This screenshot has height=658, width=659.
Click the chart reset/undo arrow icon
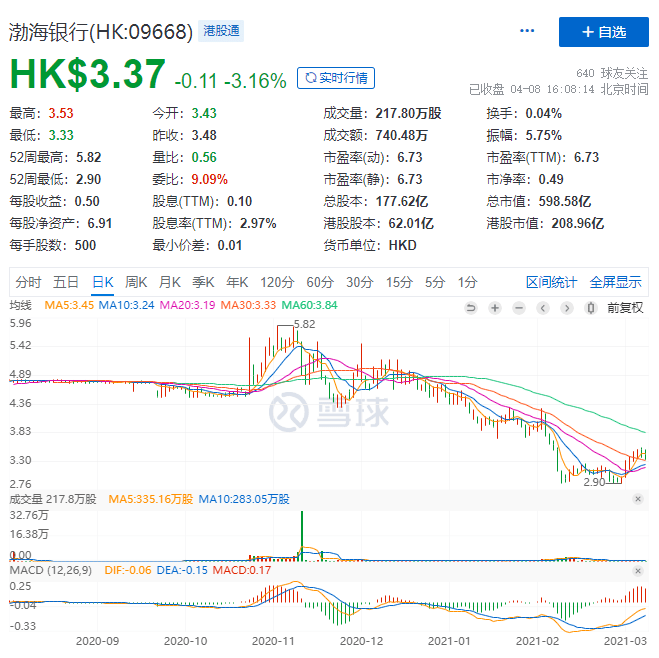(x=471, y=308)
